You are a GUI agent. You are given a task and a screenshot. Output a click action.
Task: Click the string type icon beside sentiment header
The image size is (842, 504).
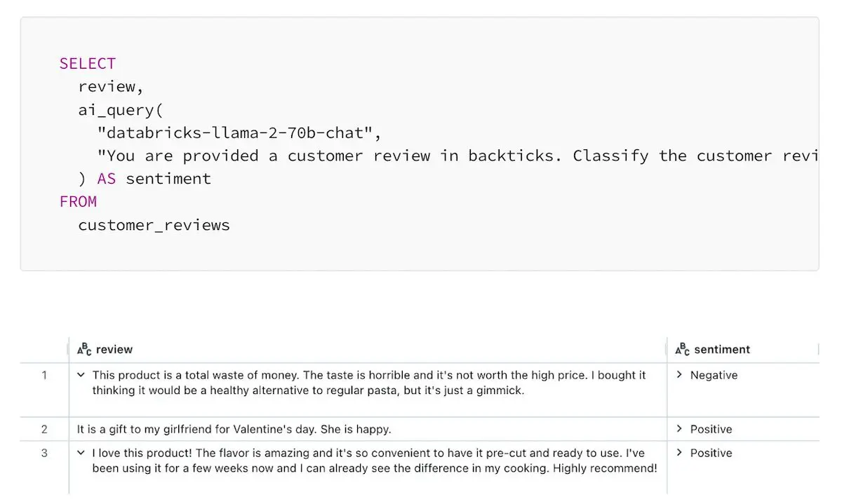pos(682,348)
